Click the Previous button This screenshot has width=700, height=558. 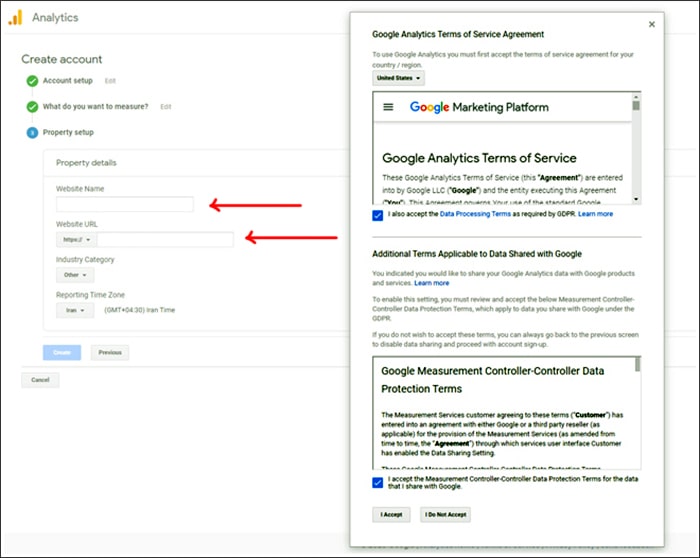[110, 353]
